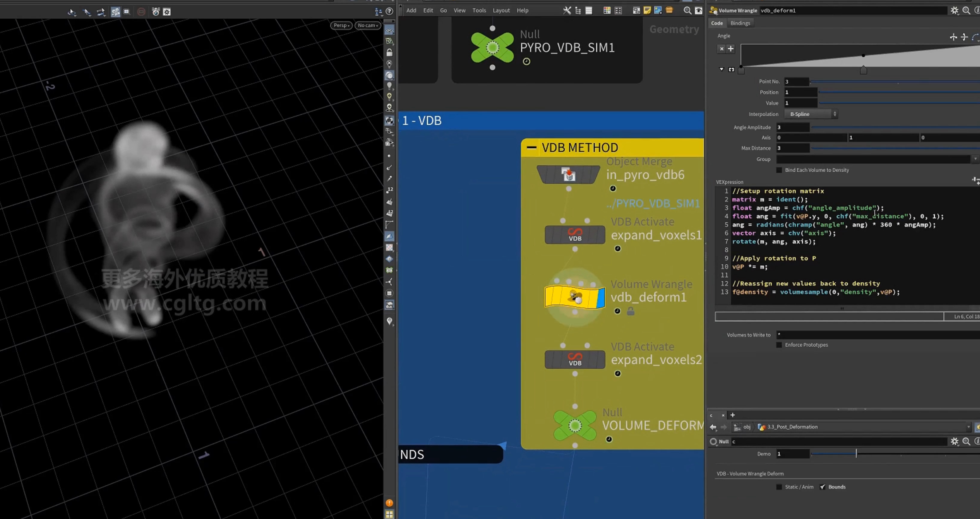This screenshot has height=519, width=980.
Task: Click the lock icon in viewport sidebar
Action: (x=389, y=53)
